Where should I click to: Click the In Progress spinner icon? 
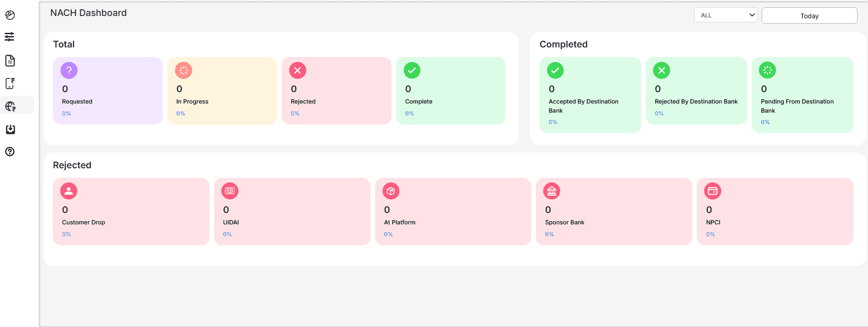pyautogui.click(x=183, y=70)
